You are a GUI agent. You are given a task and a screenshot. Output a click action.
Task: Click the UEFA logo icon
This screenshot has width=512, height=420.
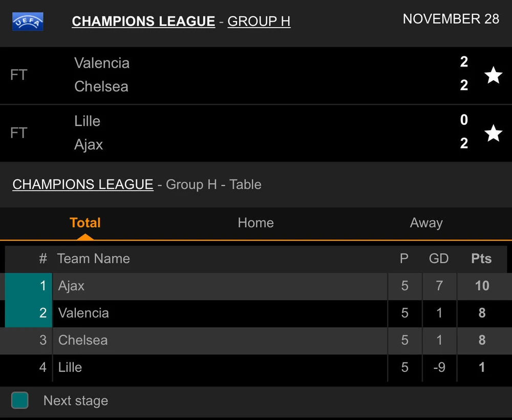tap(28, 21)
